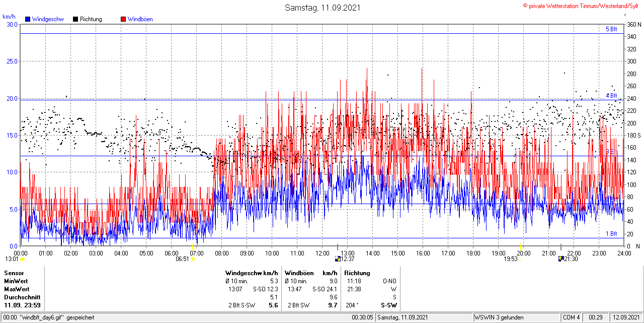This screenshot has height=323, width=644.
Task: Click the max gust value S-SO 24.1
Action: pyautogui.click(x=325, y=289)
